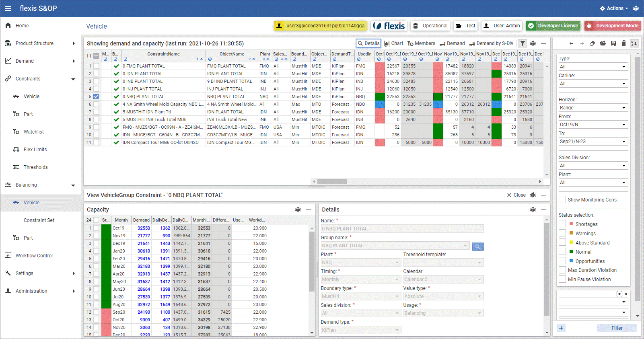
Task: Open the To Sep21/N-23 dropdown
Action: click(x=593, y=142)
